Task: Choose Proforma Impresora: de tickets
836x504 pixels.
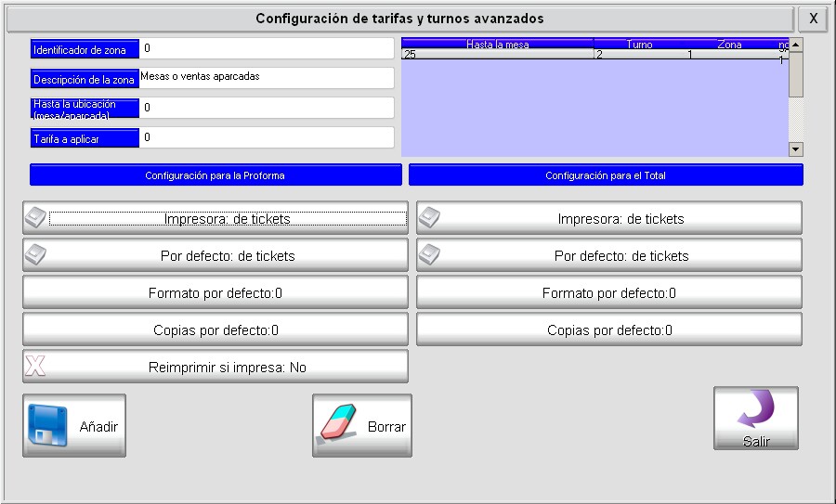Action: [216, 217]
